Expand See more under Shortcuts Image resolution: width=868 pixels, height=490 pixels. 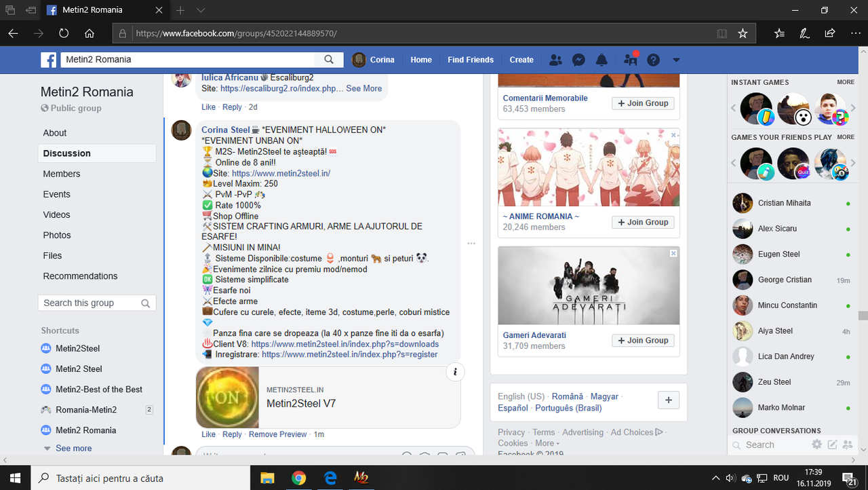73,448
